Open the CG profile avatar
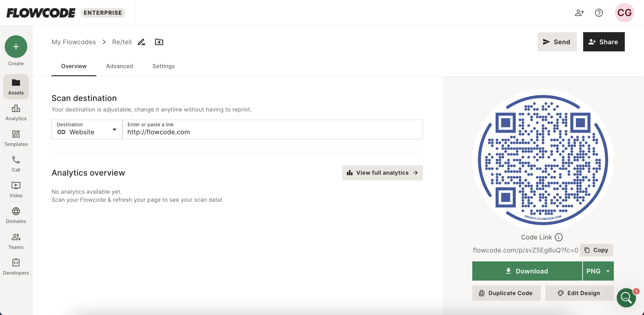Viewport: 644px width, 315px height. pyautogui.click(x=624, y=13)
